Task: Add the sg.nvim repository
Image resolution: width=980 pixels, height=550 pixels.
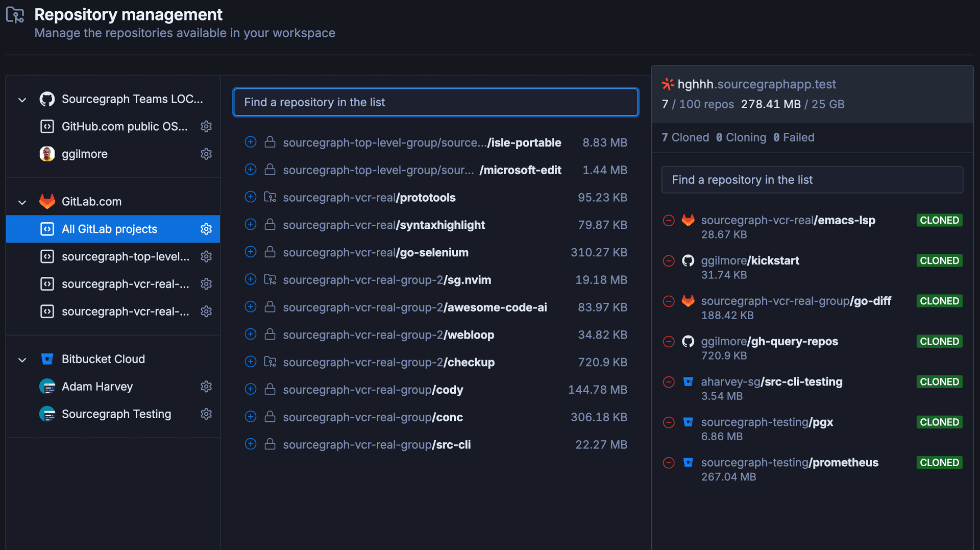Action: tap(250, 279)
